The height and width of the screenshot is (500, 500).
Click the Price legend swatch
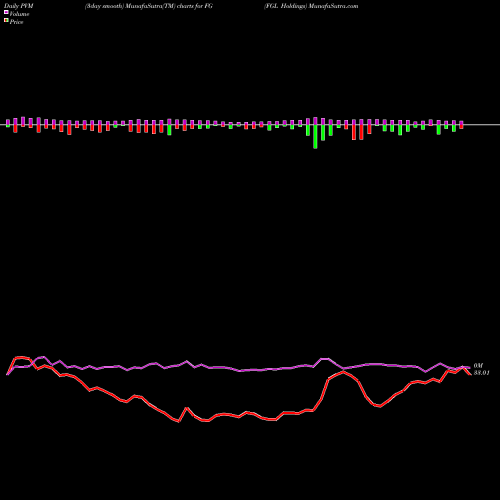[6, 21]
